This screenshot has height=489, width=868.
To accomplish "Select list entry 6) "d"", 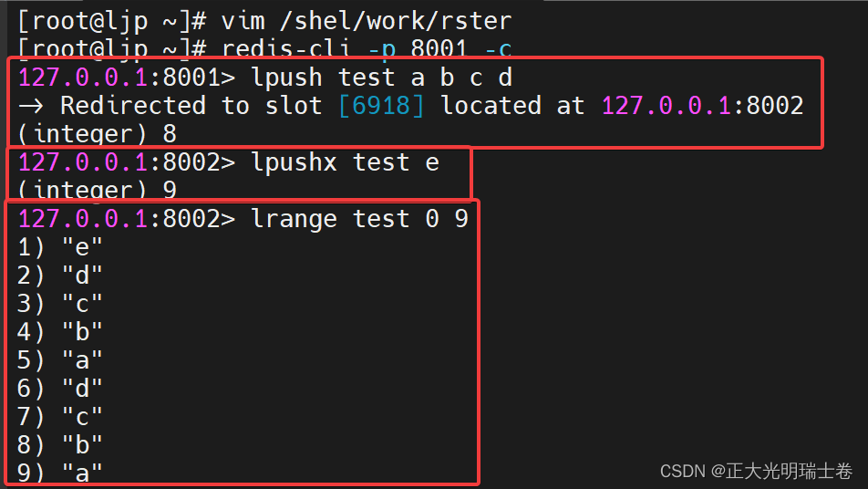I will (60, 388).
